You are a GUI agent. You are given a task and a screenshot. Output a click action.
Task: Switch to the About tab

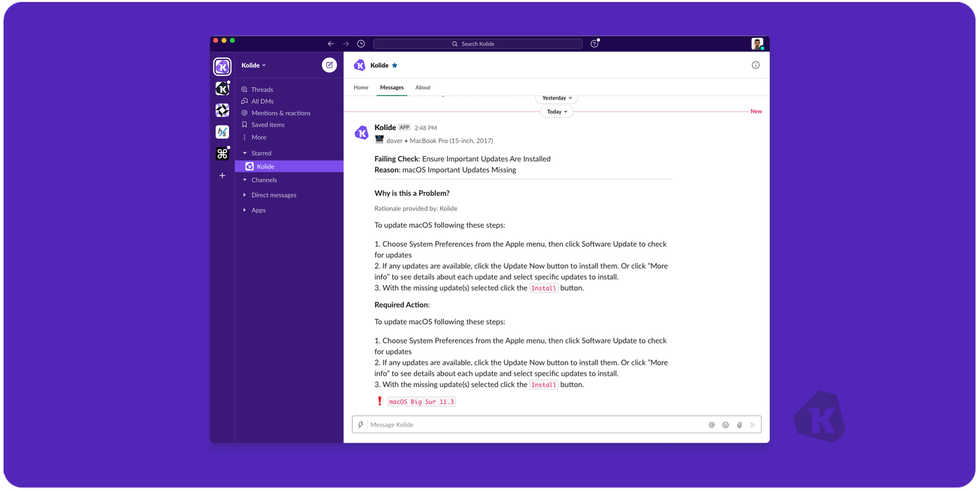coord(423,87)
